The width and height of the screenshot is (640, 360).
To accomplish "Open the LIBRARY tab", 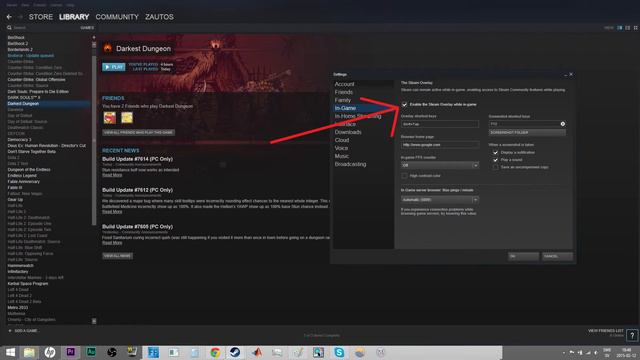I will coord(74,17).
